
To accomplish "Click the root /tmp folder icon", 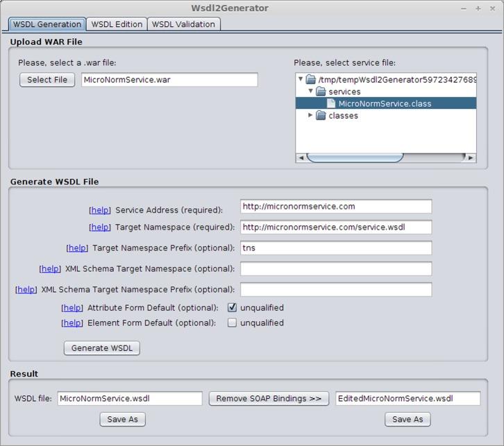I will click(x=310, y=80).
